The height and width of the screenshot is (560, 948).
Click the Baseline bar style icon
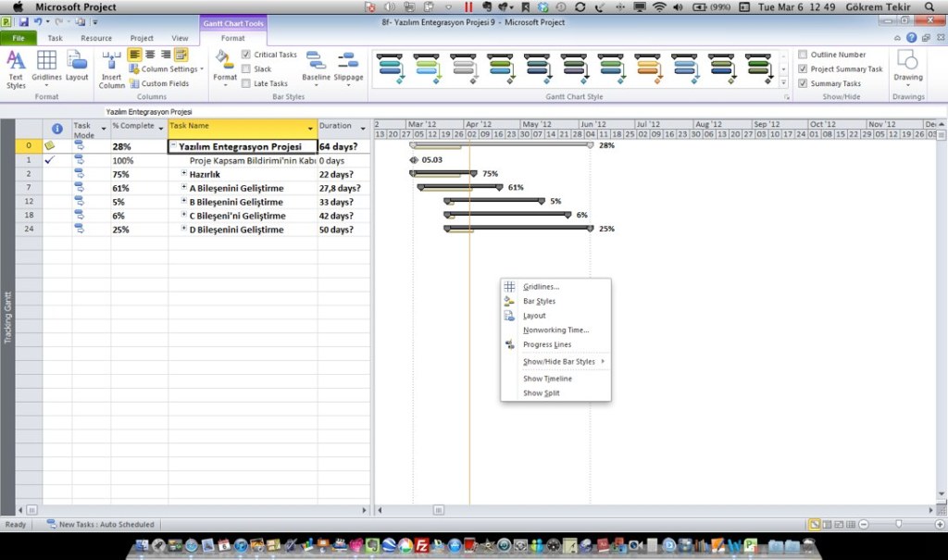pos(316,67)
